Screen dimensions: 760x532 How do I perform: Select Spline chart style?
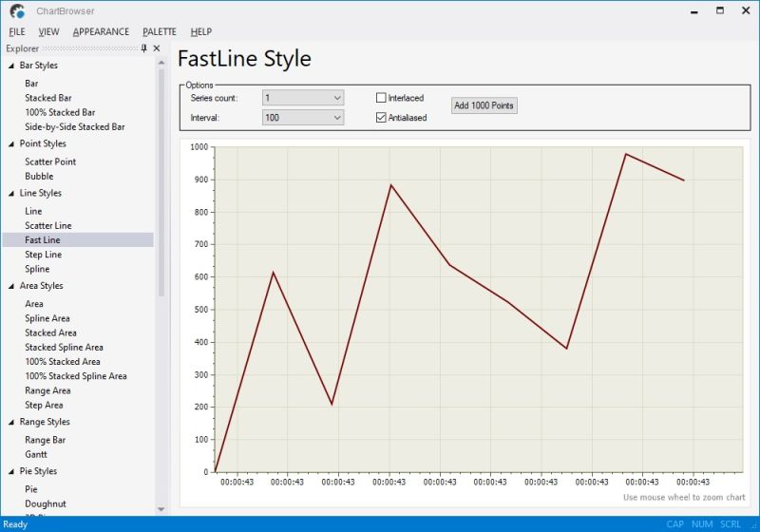click(37, 269)
